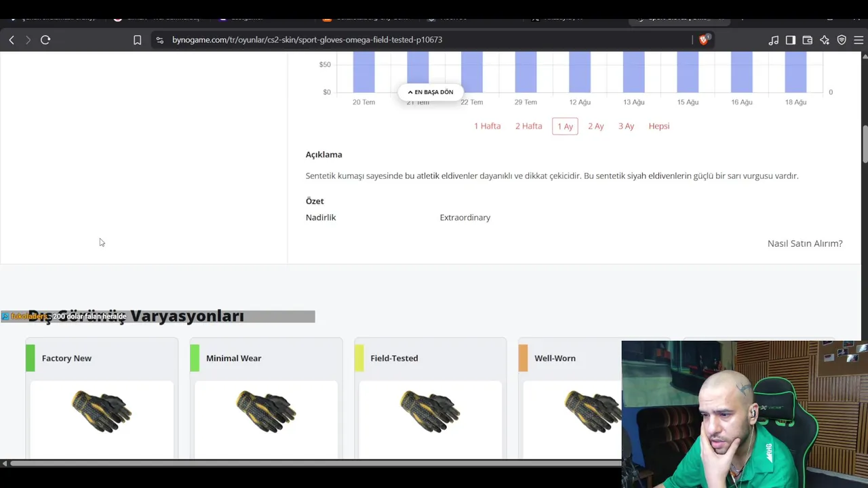
Task: Click the description starting 'Sentetik kumaşı sayesinde'
Action: point(552,176)
